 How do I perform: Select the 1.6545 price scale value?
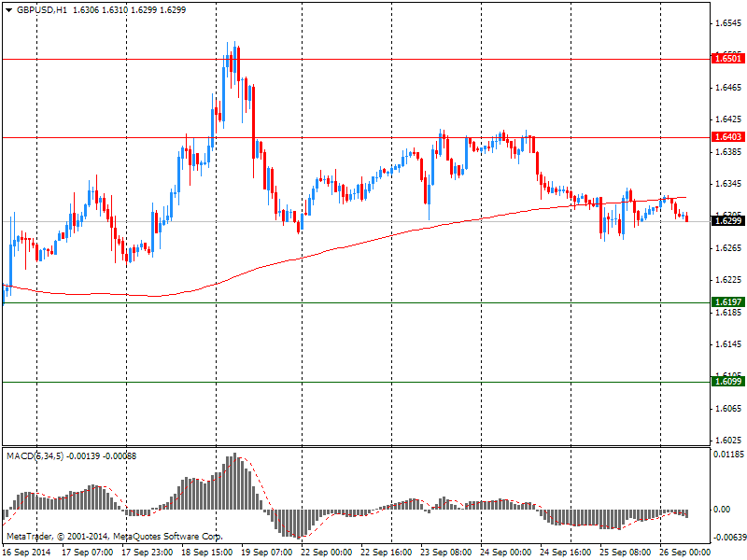729,22
